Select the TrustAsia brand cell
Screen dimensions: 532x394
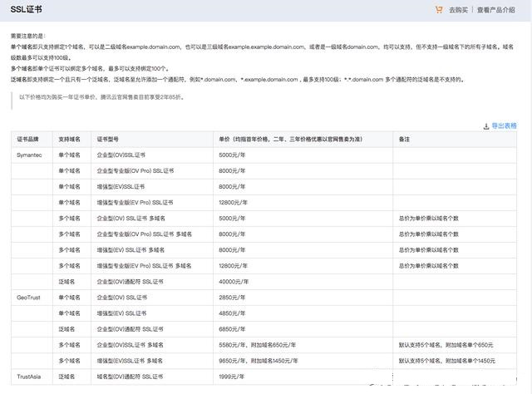pos(29,377)
